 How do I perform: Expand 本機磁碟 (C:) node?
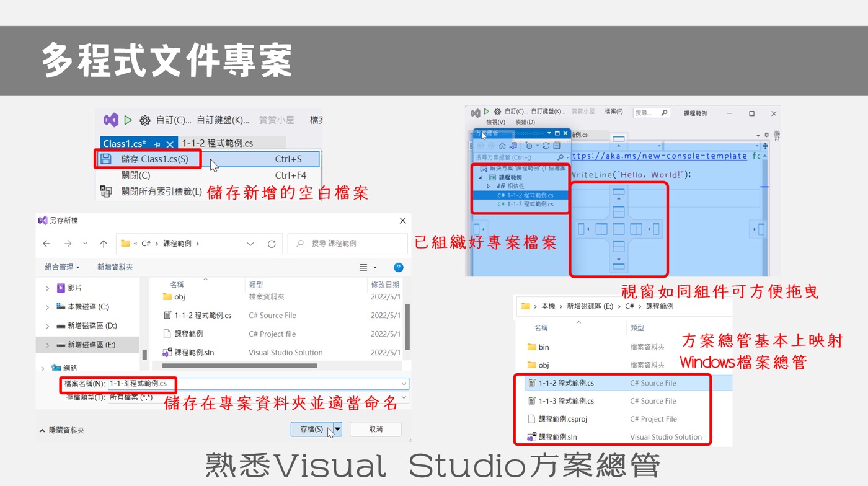(47, 307)
